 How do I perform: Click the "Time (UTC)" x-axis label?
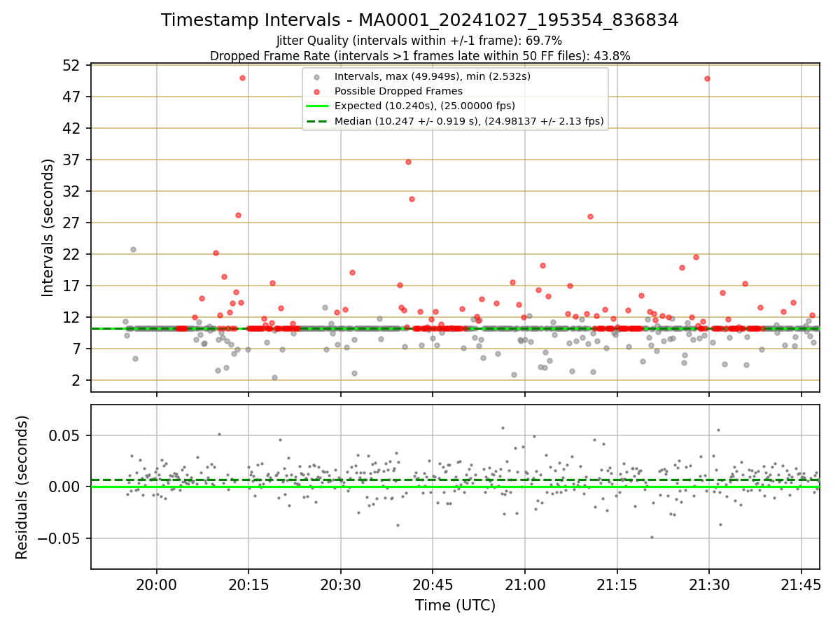pyautogui.click(x=455, y=605)
